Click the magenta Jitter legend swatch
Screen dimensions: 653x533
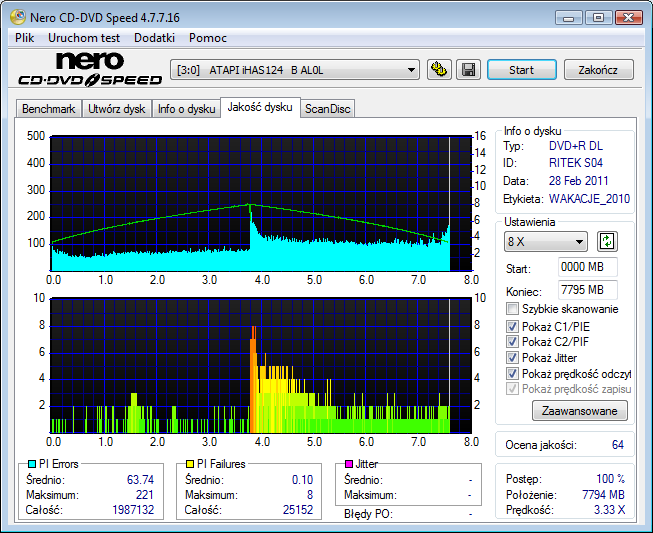349,464
